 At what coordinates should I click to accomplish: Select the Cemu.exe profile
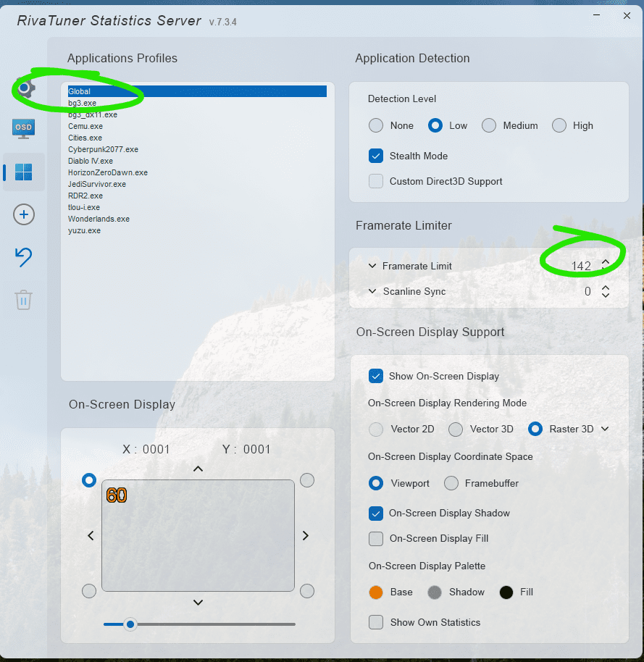tap(197, 126)
